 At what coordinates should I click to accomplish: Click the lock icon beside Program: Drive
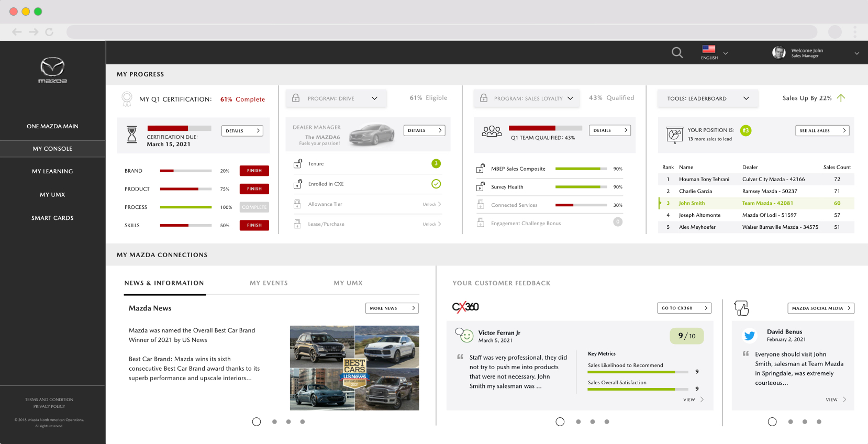point(296,98)
